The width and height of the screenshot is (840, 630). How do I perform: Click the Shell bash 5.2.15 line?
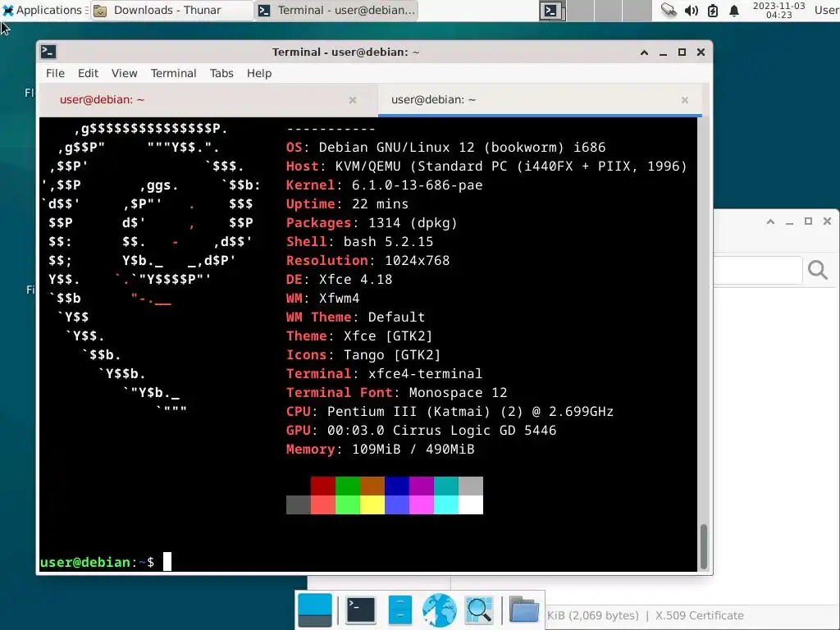coord(359,242)
